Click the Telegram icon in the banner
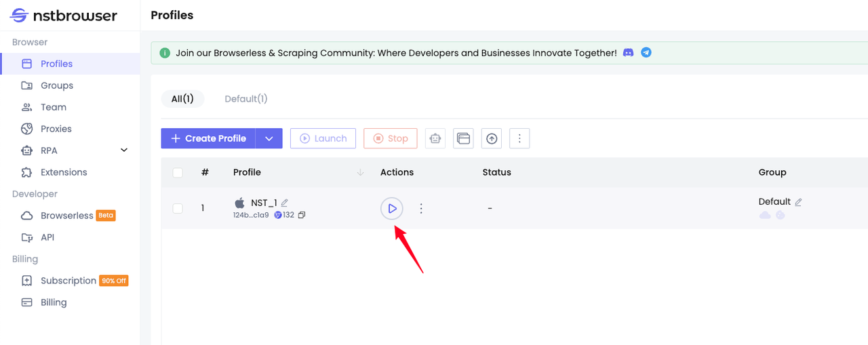The image size is (868, 345). (x=646, y=52)
